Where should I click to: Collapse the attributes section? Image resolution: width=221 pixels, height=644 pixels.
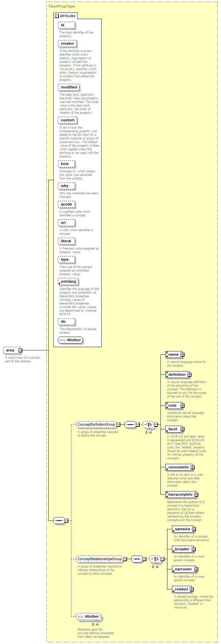(57, 16)
